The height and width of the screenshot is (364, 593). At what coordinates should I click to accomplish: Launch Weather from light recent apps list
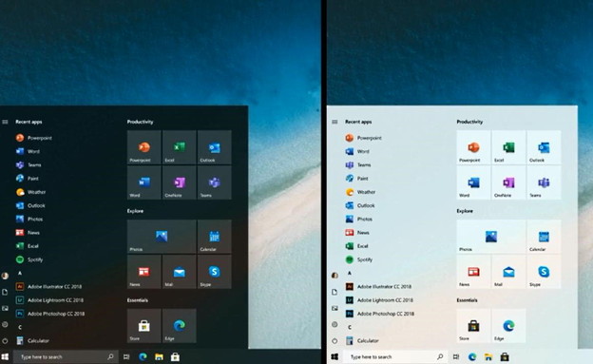[x=360, y=192]
